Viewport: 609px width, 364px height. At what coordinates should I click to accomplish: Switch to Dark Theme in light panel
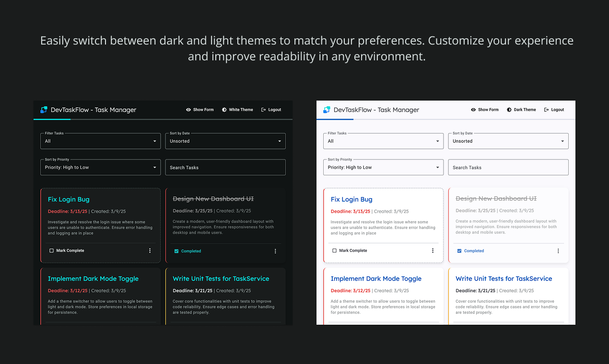pos(522,110)
